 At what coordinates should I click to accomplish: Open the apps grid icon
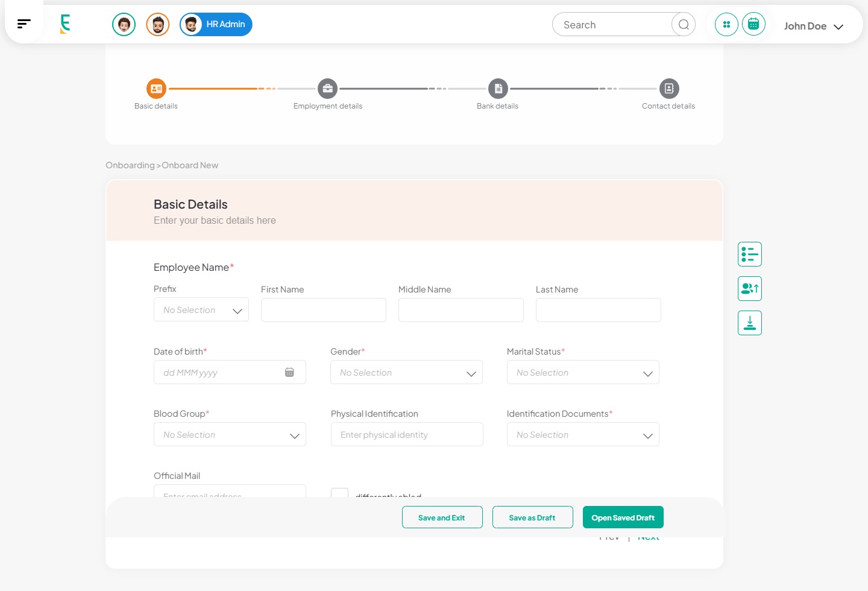pos(726,25)
